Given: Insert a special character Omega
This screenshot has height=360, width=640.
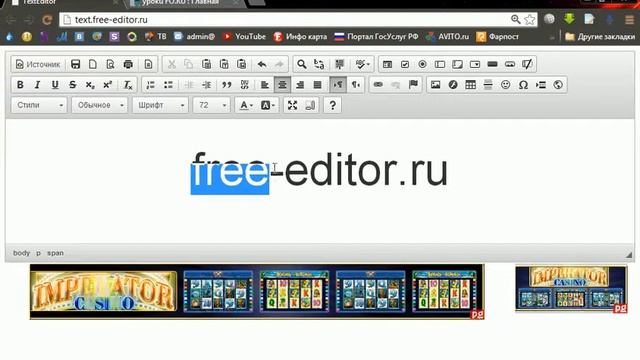Looking at the screenshot, I should pos(523,84).
